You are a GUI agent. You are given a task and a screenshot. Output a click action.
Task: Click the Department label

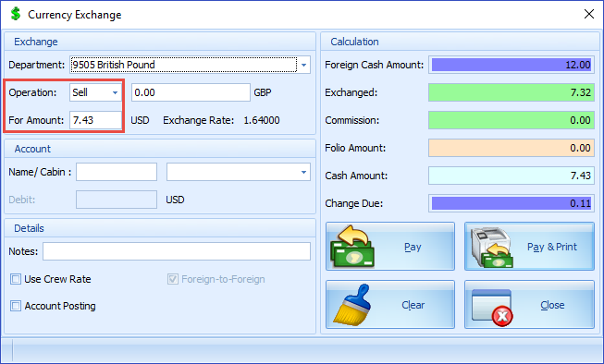37,65
